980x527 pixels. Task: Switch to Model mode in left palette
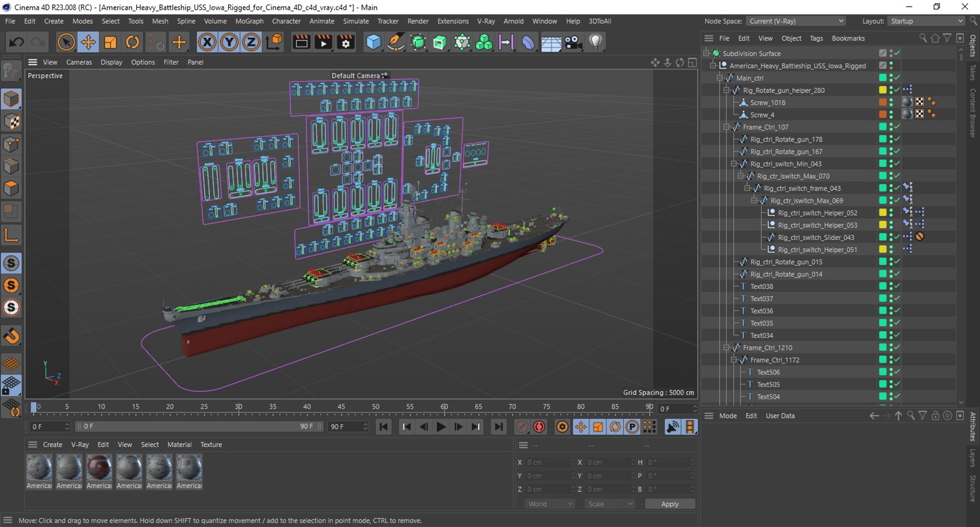point(11,99)
